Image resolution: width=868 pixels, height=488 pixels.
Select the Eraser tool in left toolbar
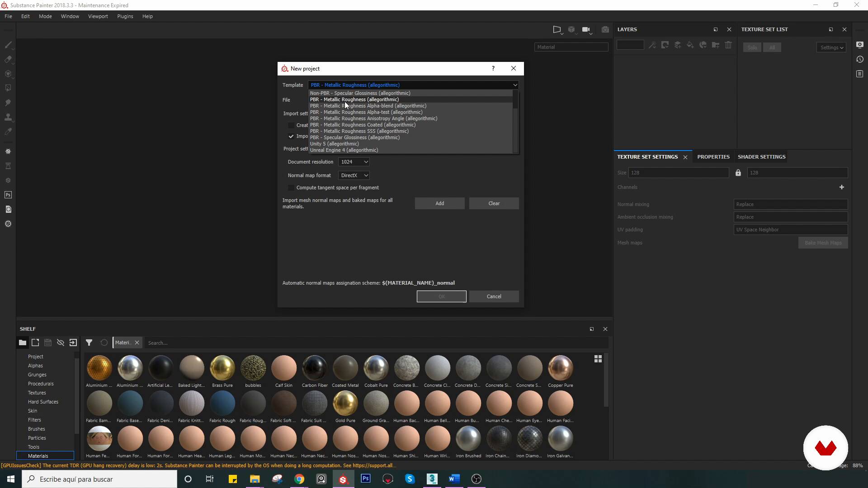click(8, 59)
